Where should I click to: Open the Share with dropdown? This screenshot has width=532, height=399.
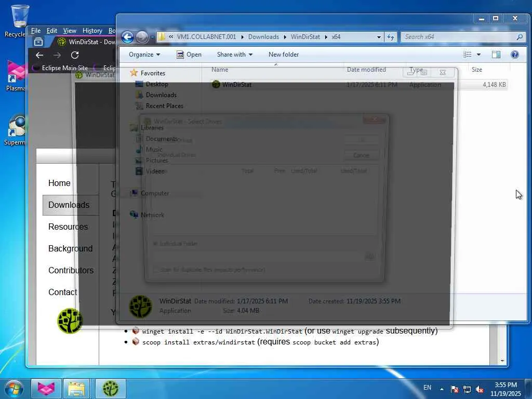pos(234,55)
